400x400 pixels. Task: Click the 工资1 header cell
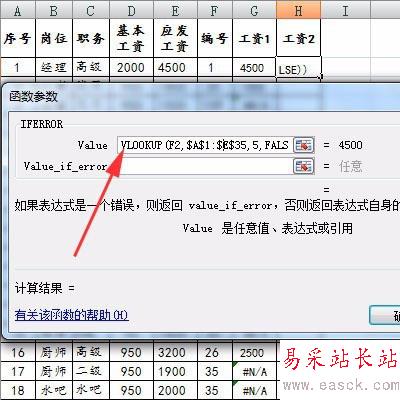point(255,38)
